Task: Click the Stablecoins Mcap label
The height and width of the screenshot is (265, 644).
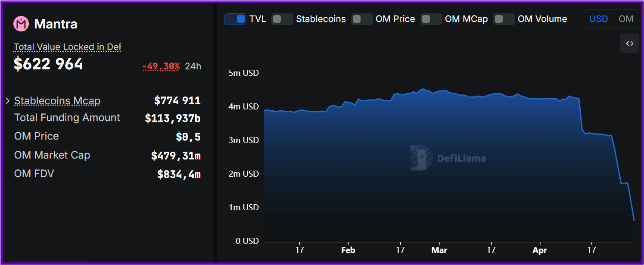Action: click(x=57, y=101)
